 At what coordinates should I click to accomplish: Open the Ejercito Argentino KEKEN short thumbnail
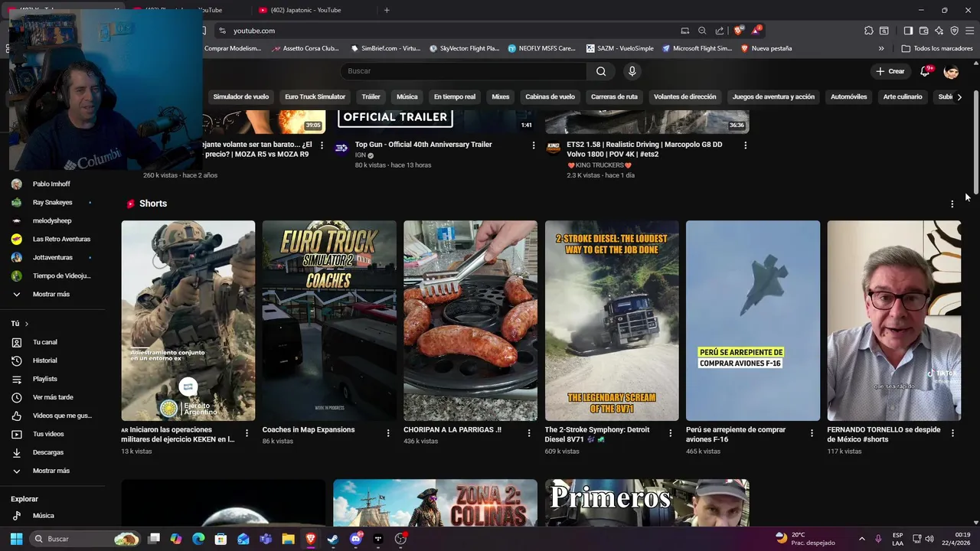[x=188, y=321]
